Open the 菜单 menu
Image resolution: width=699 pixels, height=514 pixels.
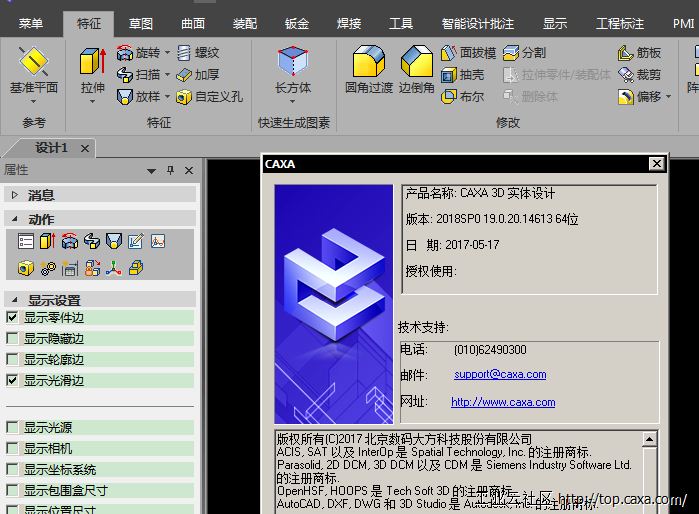31,23
